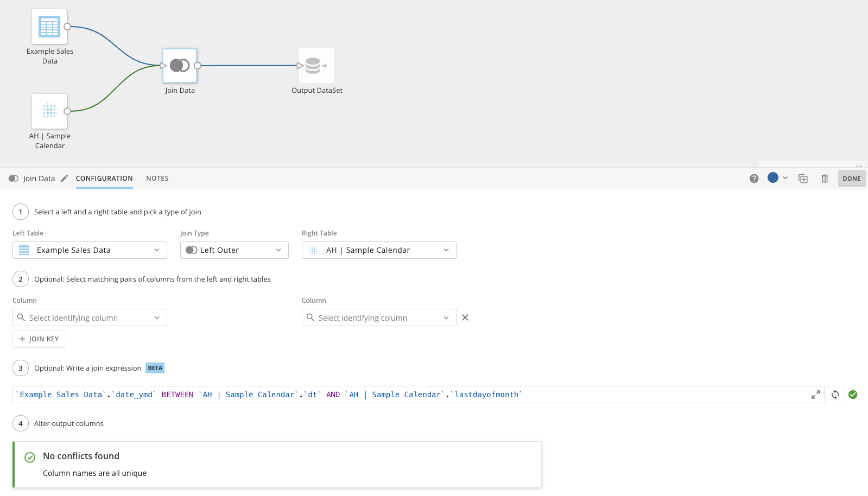
Task: Select the Join Data tile on canvas
Action: coord(180,66)
